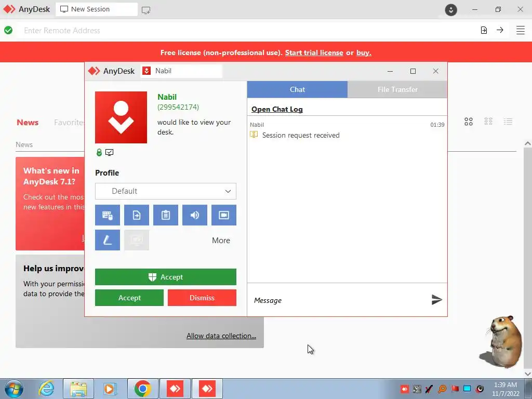Viewport: 532px width, 399px height.
Task: Click the buy link in banner
Action: coord(364,52)
